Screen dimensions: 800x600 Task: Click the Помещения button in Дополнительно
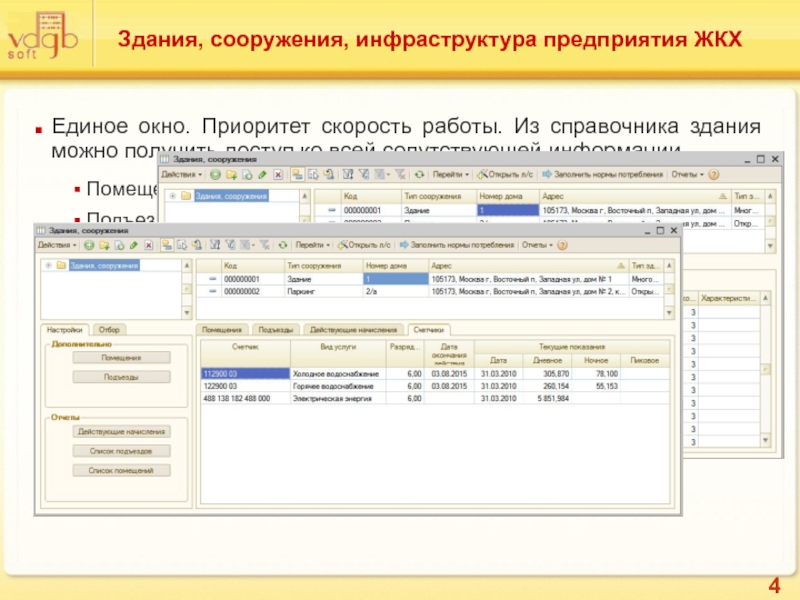121,357
